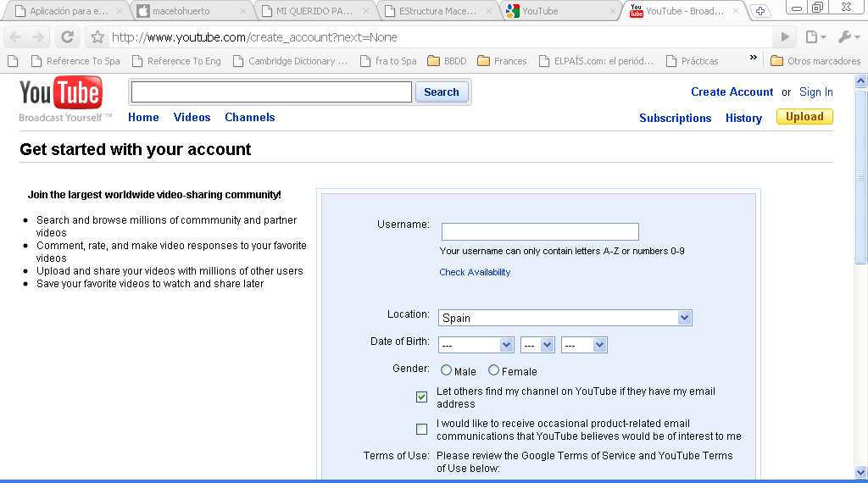Switch to the EStructura Mace... tab
Viewport: 868px width, 483px height.
click(x=437, y=11)
